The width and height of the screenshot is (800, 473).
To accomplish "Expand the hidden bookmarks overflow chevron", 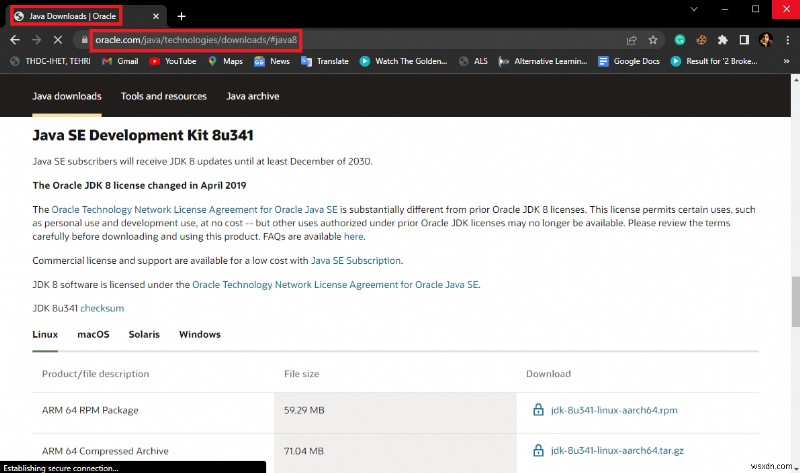I will point(786,61).
